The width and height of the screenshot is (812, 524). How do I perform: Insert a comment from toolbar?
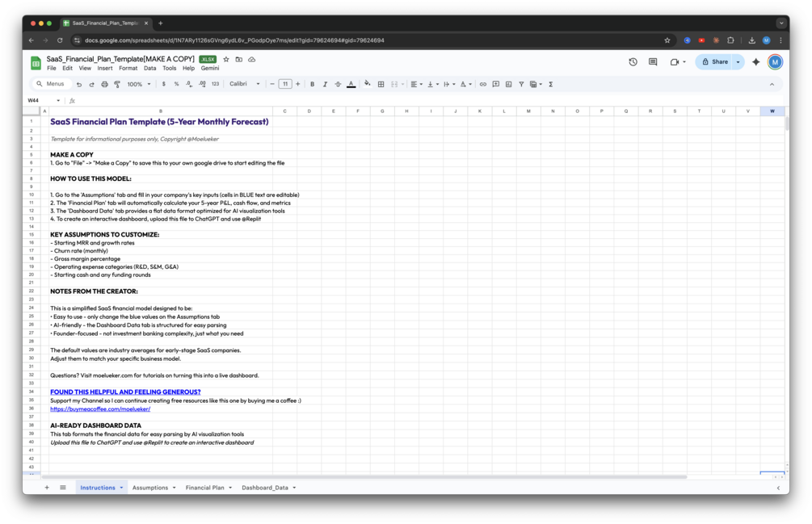pos(495,84)
